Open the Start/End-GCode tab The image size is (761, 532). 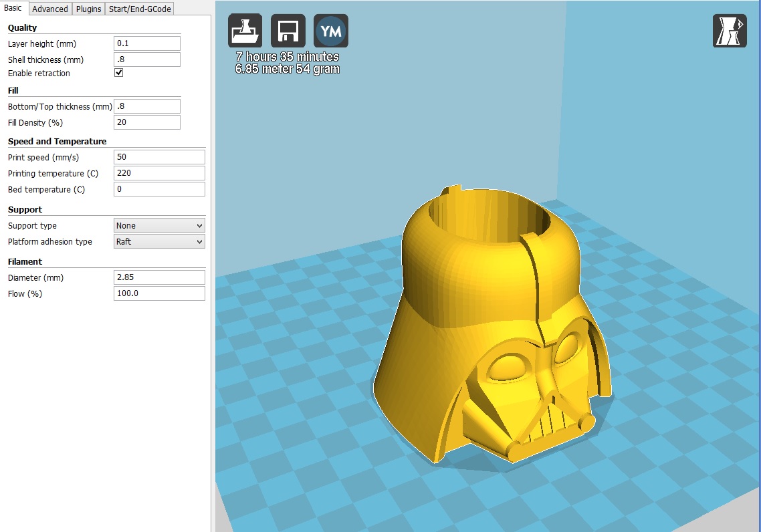(140, 9)
